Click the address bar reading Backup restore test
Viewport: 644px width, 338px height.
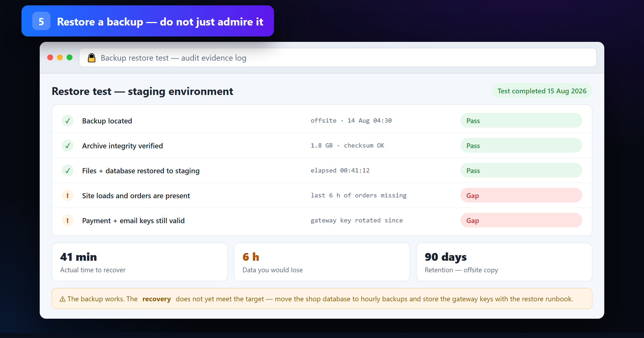tap(338, 58)
